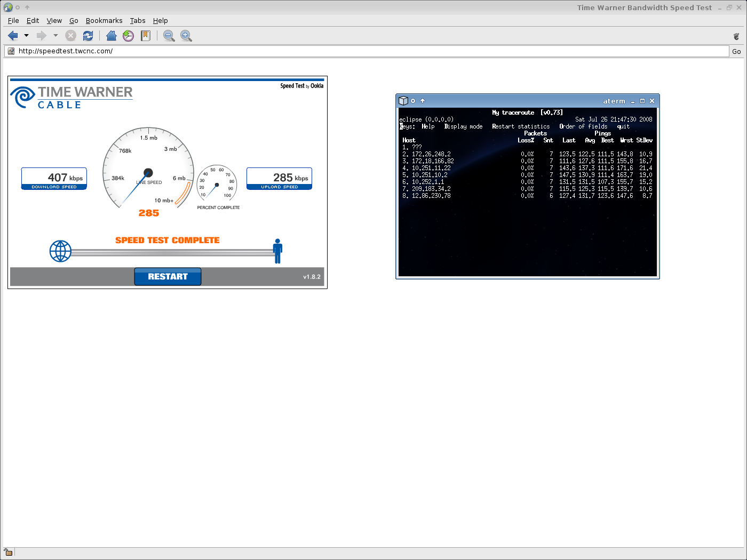Click the line speed gauge dial
747x560 pixels.
[x=148, y=168]
